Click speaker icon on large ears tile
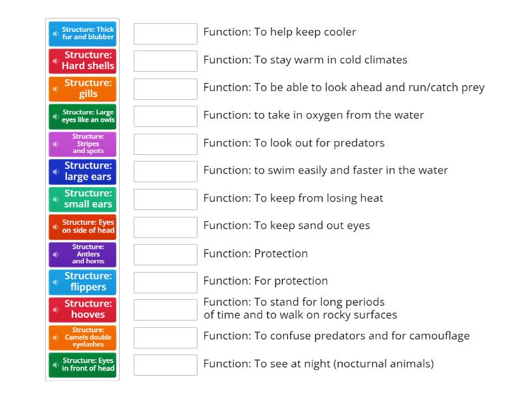 coord(56,172)
